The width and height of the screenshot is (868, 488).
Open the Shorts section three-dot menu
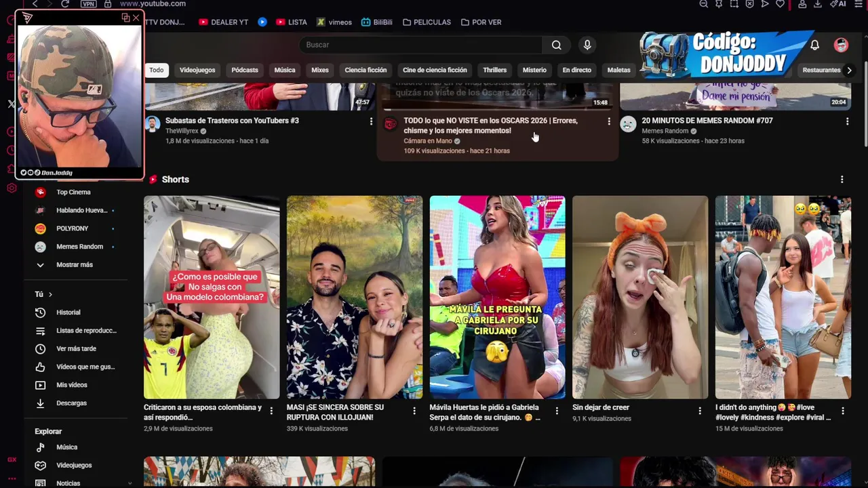pyautogui.click(x=842, y=180)
